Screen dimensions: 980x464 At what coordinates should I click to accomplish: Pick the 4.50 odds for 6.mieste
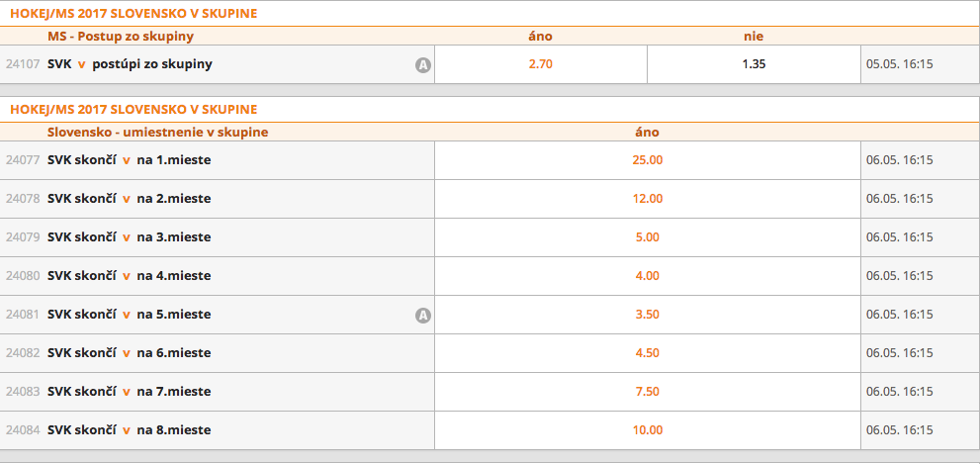647,353
